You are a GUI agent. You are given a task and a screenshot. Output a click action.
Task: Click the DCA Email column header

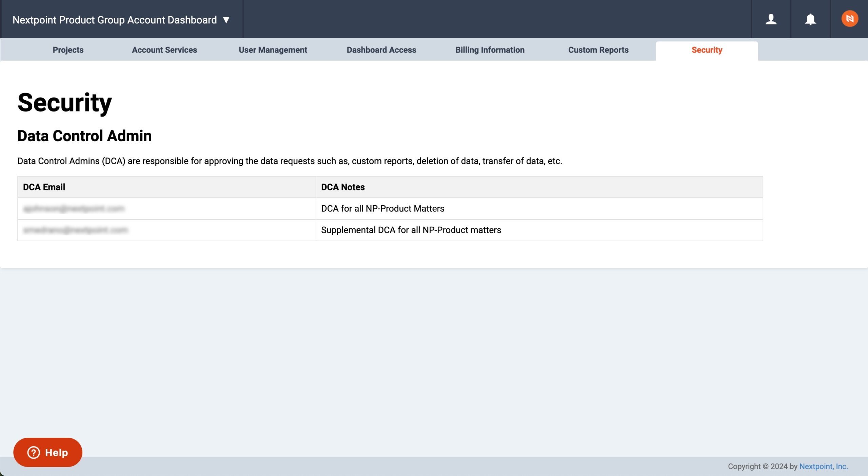[x=44, y=187]
